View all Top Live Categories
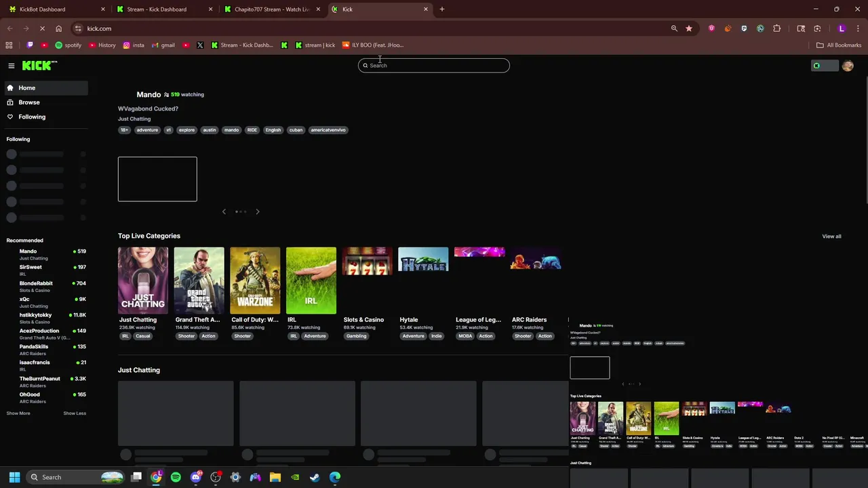 (x=831, y=237)
